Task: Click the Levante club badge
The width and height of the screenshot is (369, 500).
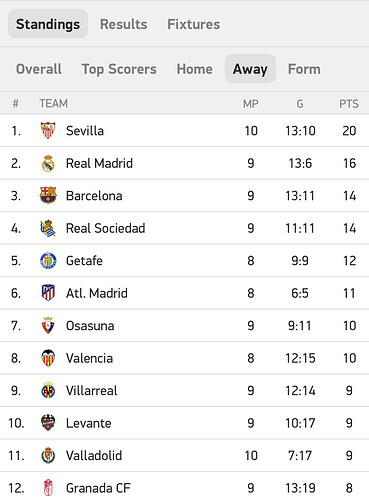Action: 48,423
